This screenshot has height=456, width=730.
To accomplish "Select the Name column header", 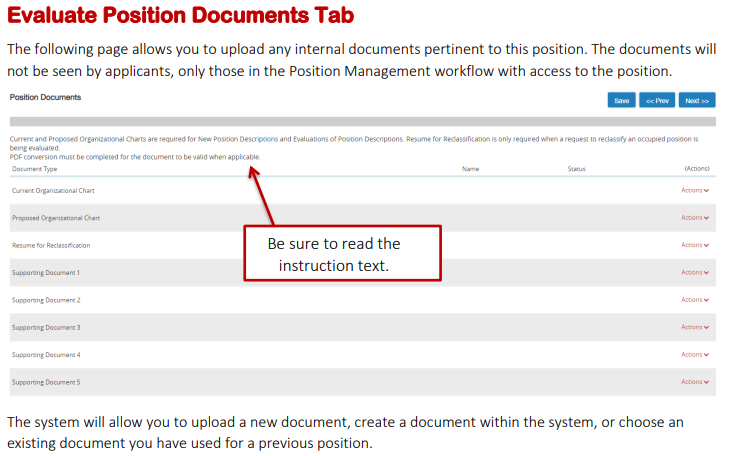I will (470, 169).
